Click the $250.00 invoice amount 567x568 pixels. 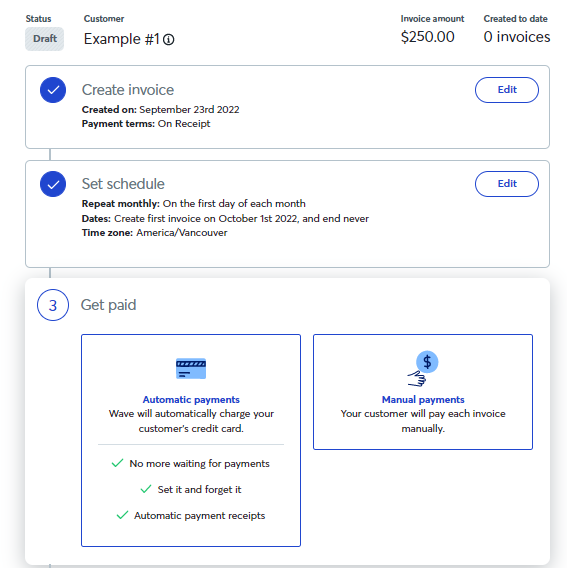(x=428, y=37)
